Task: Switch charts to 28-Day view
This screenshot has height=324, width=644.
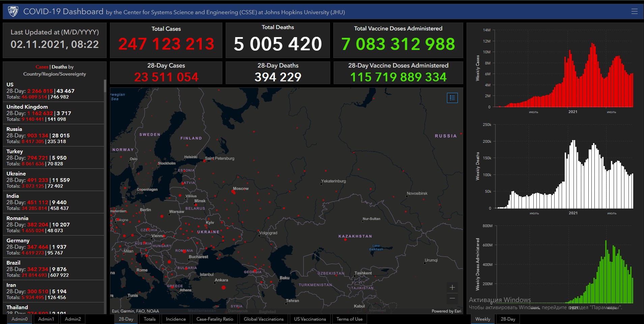Action: pos(508,319)
